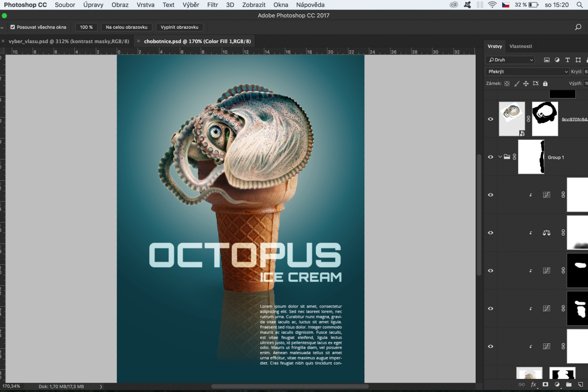Add a layer style with fx icon
The width and height of the screenshot is (588, 392).
[534, 384]
